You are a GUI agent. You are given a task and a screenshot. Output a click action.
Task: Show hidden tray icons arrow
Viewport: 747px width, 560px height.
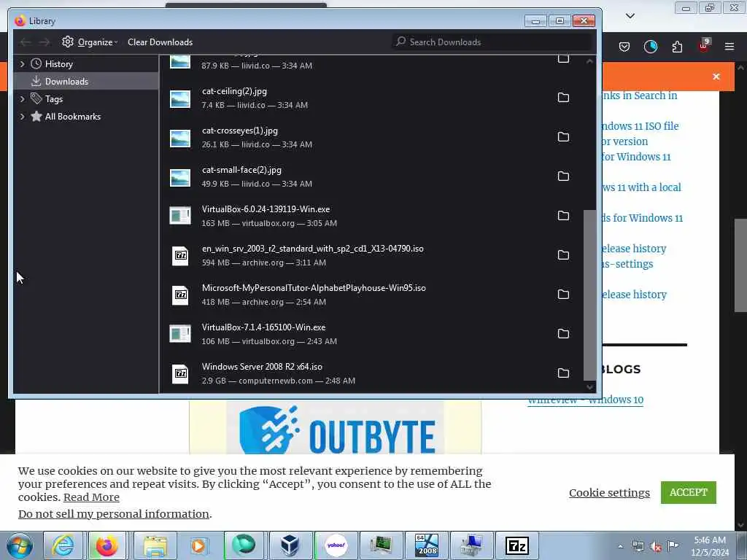tap(620, 546)
